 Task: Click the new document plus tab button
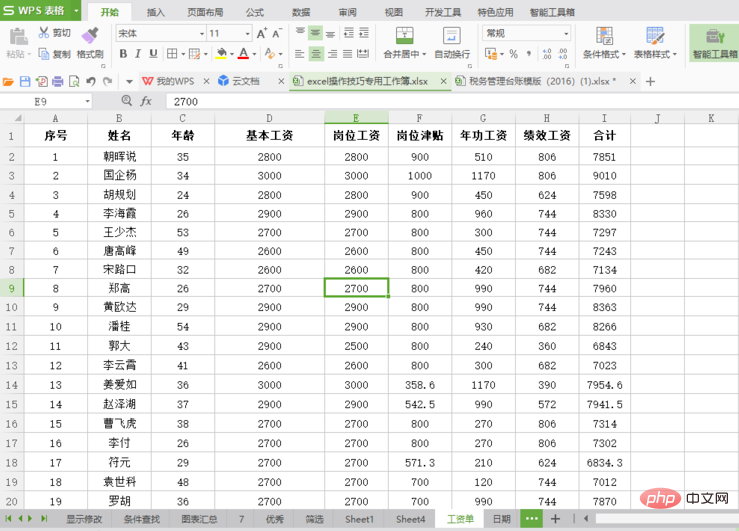[651, 82]
